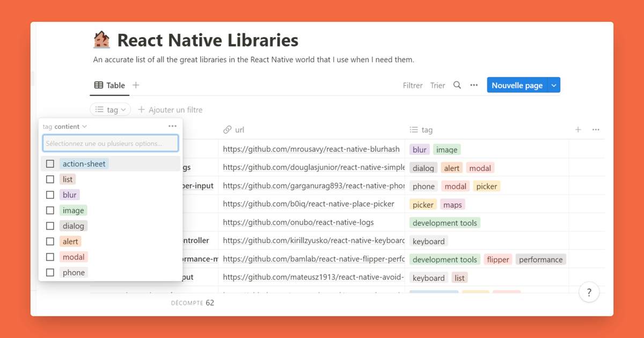The height and width of the screenshot is (338, 644).
Task: Change the 'contient' filter condition dropdown
Action: 71,127
